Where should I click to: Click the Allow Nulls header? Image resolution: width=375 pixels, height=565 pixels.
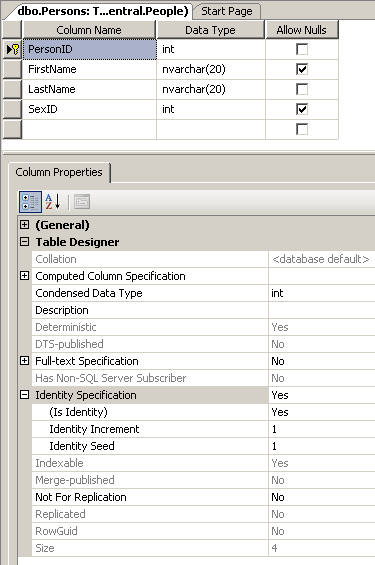pyautogui.click(x=302, y=30)
